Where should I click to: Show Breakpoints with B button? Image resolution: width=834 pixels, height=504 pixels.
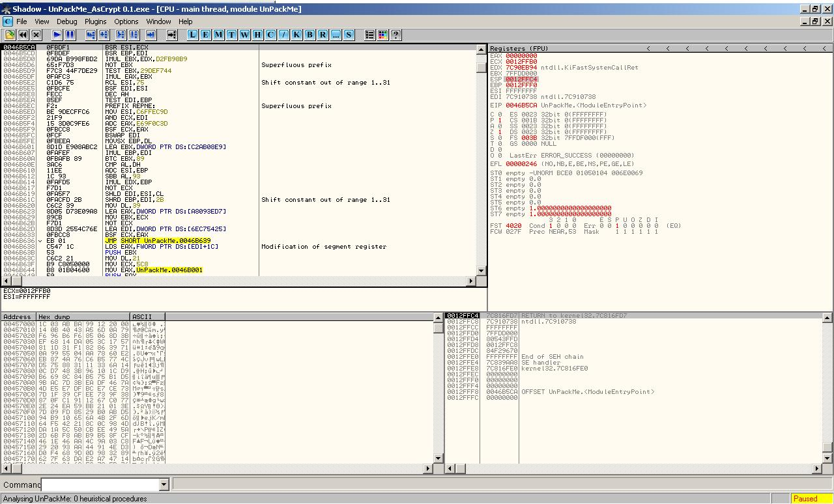(309, 35)
